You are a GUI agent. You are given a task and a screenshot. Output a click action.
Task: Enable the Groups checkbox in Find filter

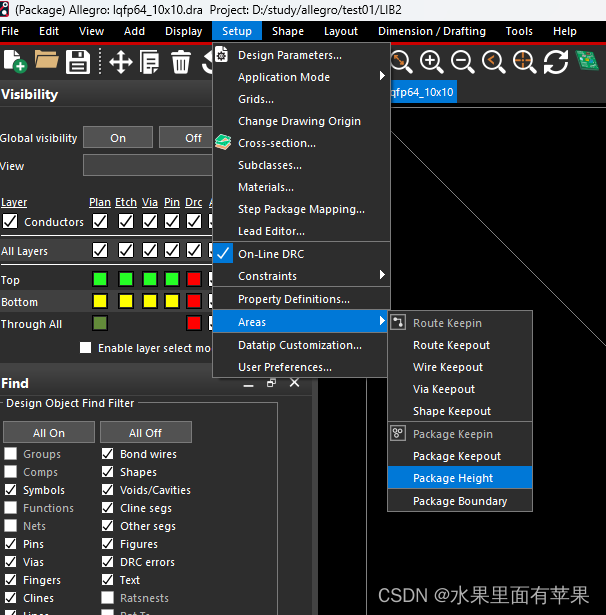click(10, 454)
